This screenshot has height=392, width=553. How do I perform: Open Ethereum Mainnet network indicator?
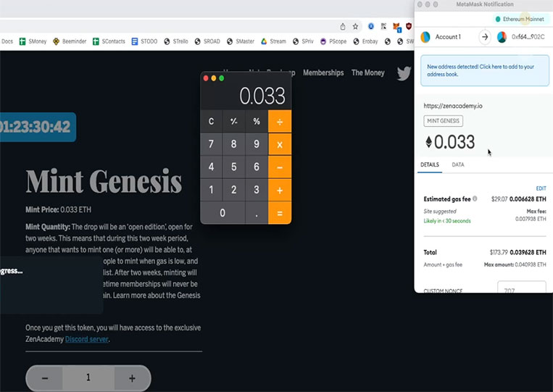[520, 19]
